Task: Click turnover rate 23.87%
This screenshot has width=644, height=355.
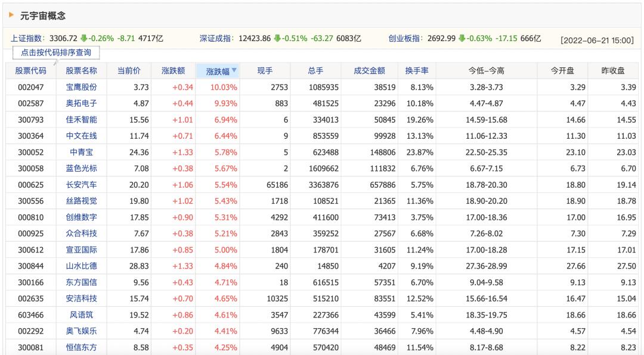Action: pos(420,152)
